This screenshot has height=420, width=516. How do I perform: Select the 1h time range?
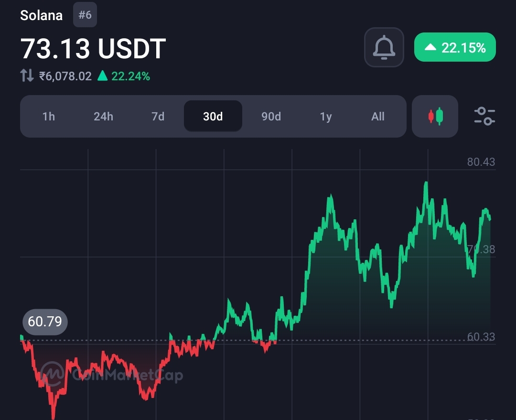pyautogui.click(x=49, y=116)
